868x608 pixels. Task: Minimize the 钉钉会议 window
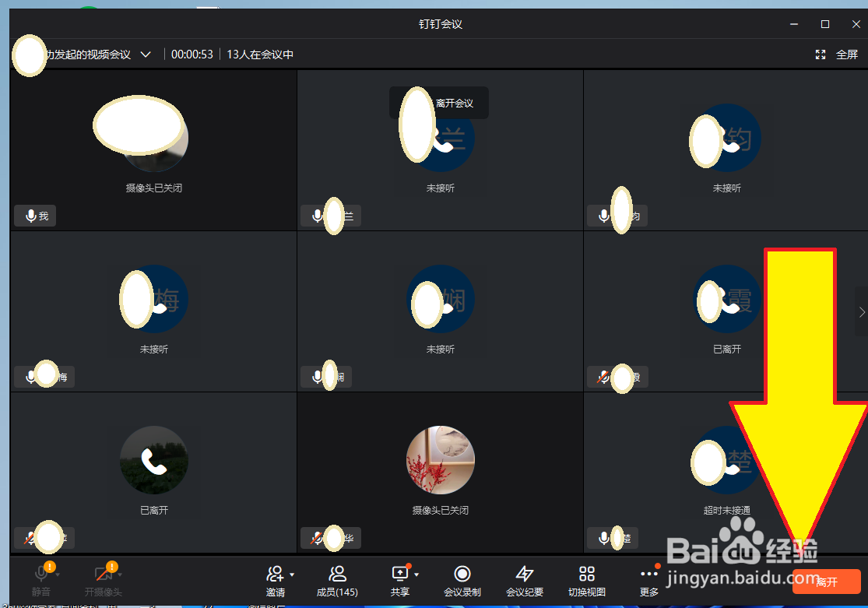[794, 24]
